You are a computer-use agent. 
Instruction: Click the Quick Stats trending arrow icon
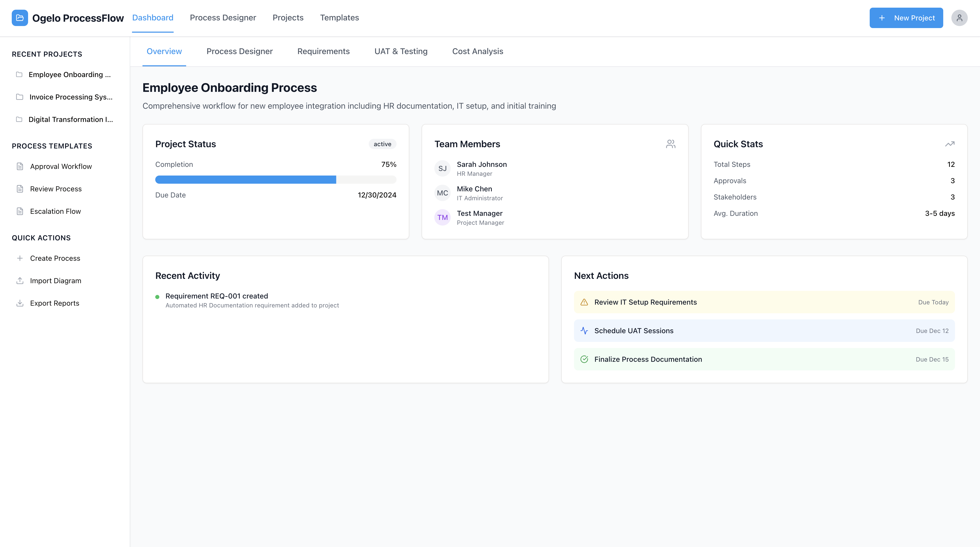coord(950,144)
